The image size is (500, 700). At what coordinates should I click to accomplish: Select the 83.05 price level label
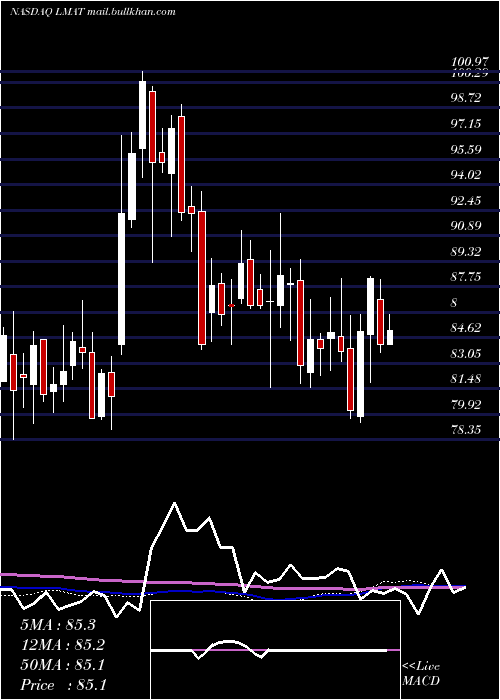tap(467, 354)
